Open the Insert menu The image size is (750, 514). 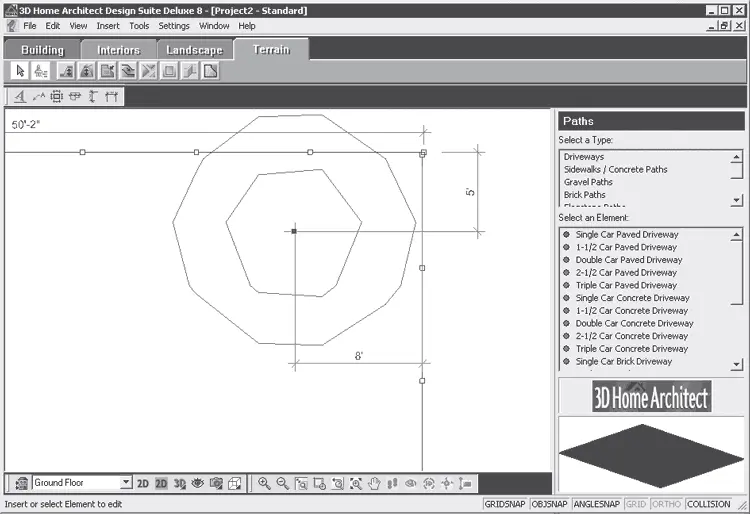point(107,26)
